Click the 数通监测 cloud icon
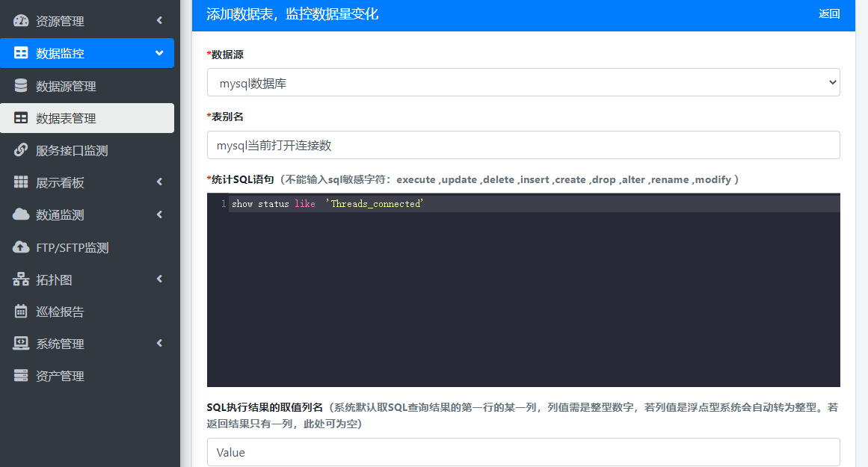 click(21, 214)
